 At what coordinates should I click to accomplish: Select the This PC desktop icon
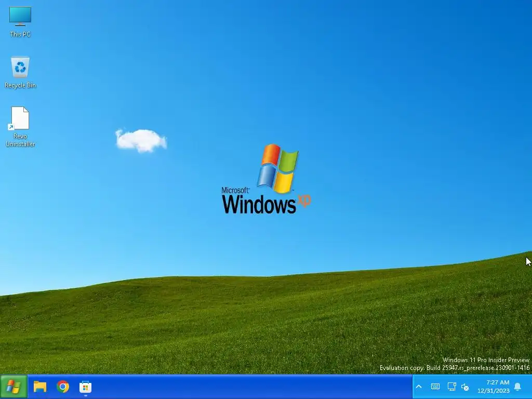[x=20, y=22]
